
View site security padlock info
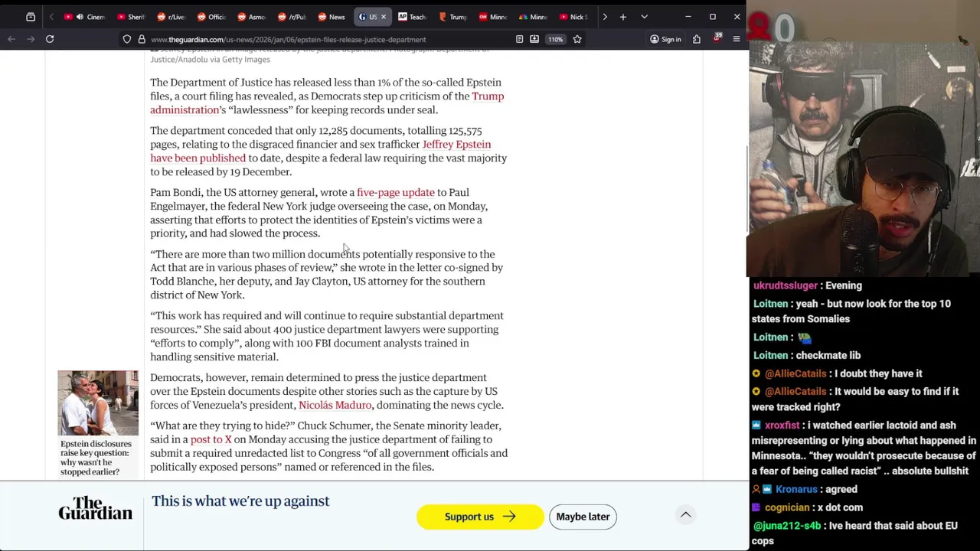(x=142, y=39)
